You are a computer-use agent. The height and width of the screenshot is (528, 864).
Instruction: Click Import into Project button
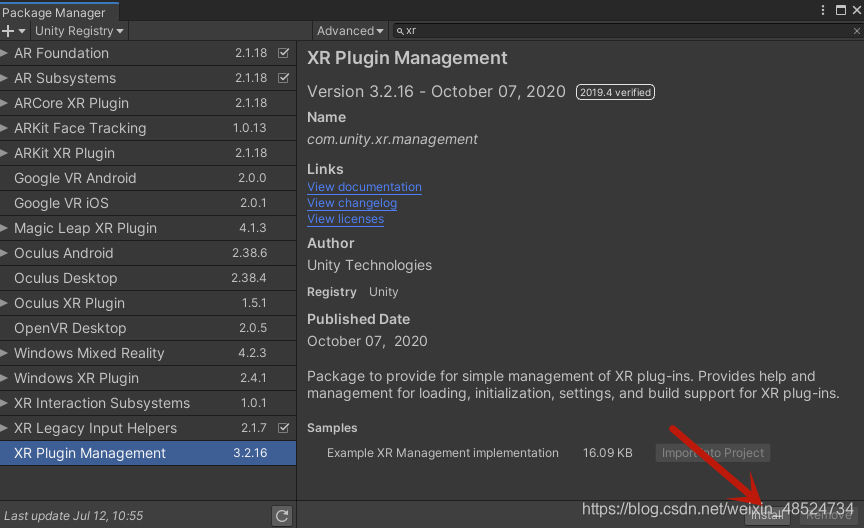coord(712,453)
